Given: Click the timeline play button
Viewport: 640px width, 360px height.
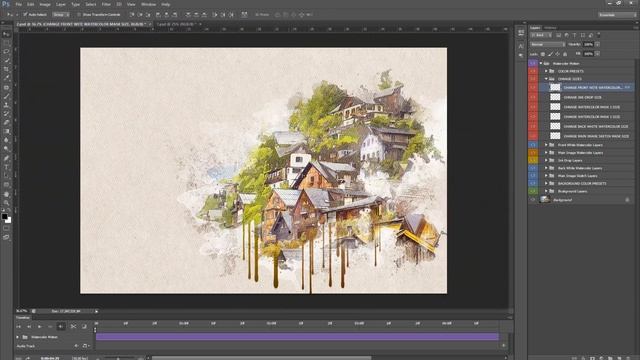Looking at the screenshot, I should (40, 327).
